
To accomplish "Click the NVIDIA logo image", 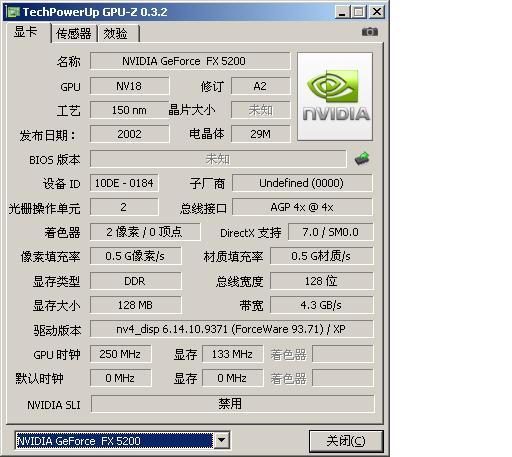I will pyautogui.click(x=335, y=96).
